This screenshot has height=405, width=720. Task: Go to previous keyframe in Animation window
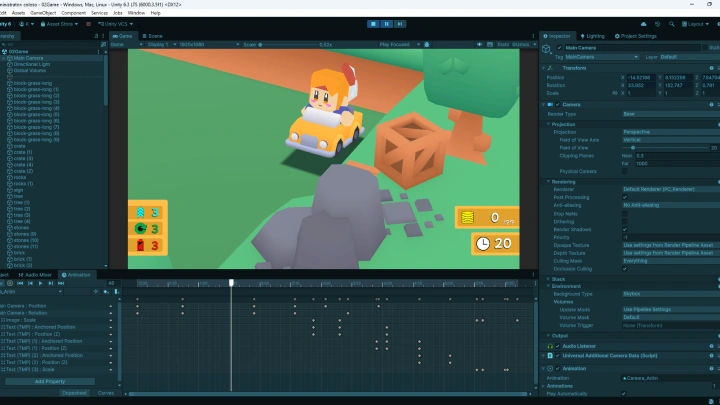[30, 283]
